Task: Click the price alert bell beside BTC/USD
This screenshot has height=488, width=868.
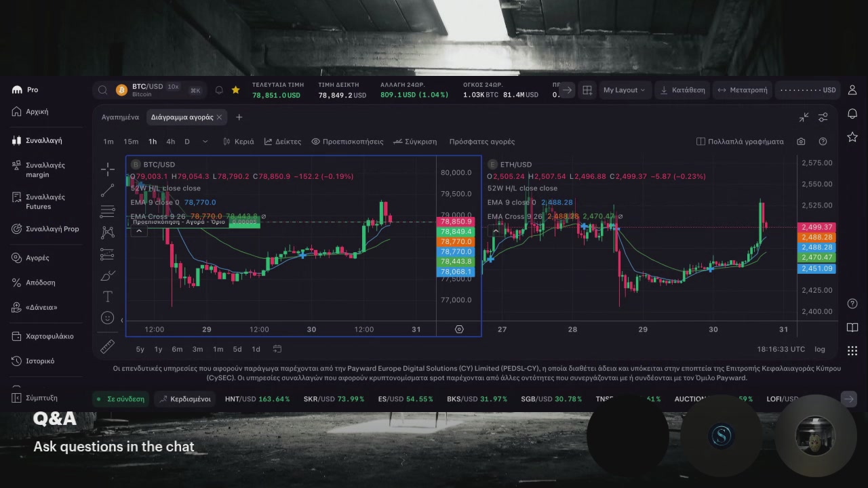Action: pyautogui.click(x=219, y=90)
